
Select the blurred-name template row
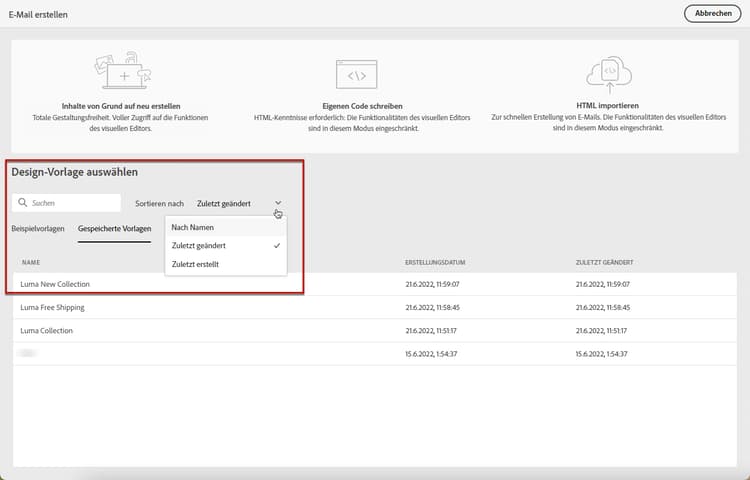(375, 354)
